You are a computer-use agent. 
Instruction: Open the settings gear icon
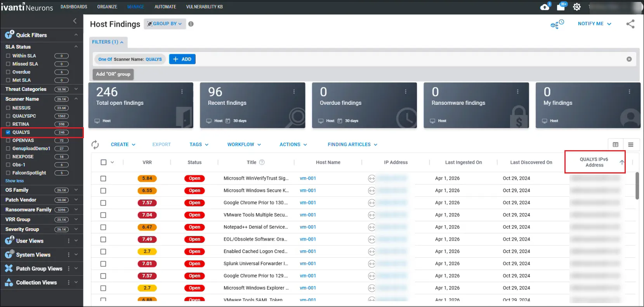coord(577,7)
